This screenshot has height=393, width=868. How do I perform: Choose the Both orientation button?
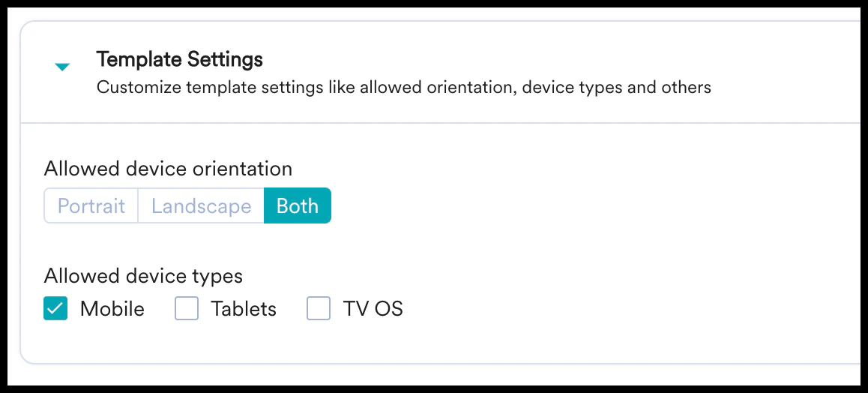coord(298,206)
